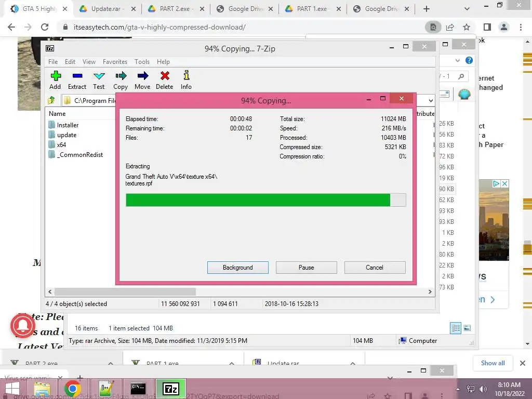Screen dimensions: 532x399
Task: Click the Info toolbar icon
Action: click(x=186, y=80)
